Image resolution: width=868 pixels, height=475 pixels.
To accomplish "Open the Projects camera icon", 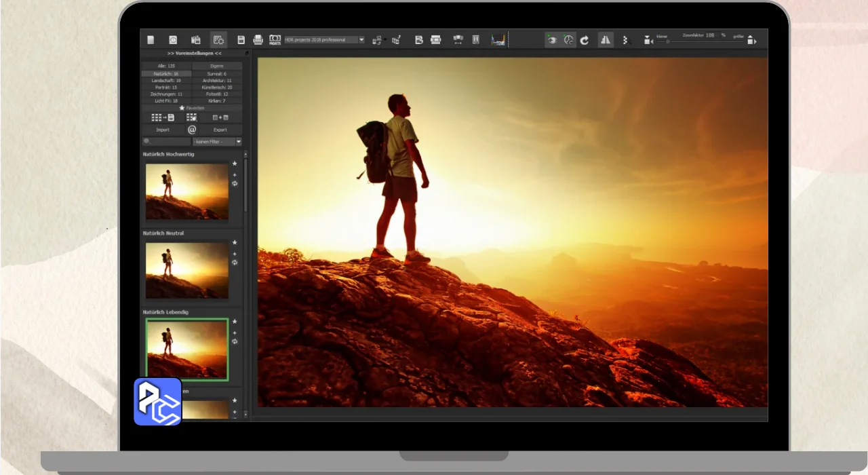I will coord(275,40).
